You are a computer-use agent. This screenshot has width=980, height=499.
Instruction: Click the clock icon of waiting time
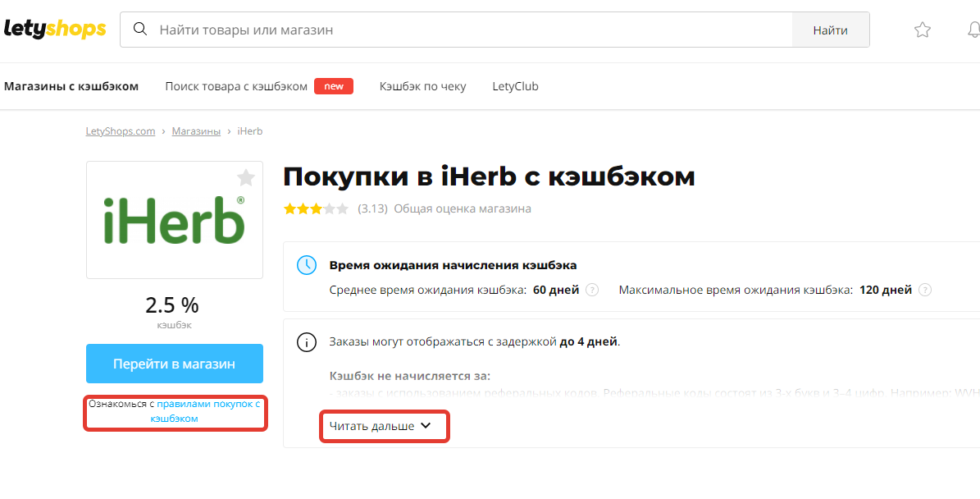[x=306, y=265]
